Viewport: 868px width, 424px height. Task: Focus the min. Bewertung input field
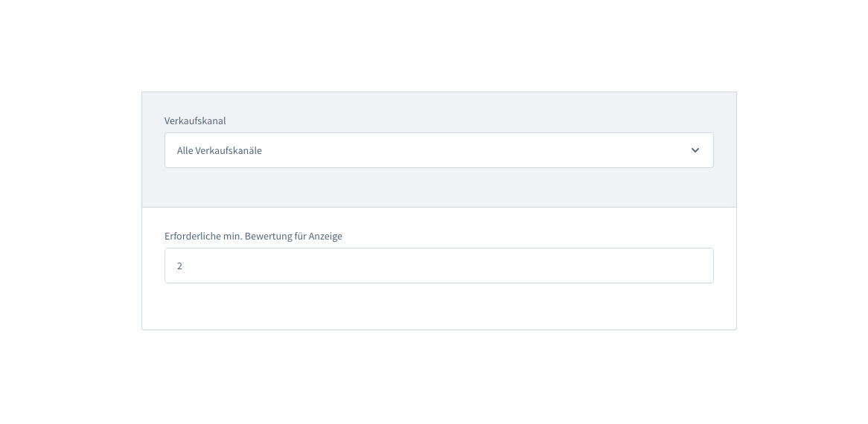(439, 266)
